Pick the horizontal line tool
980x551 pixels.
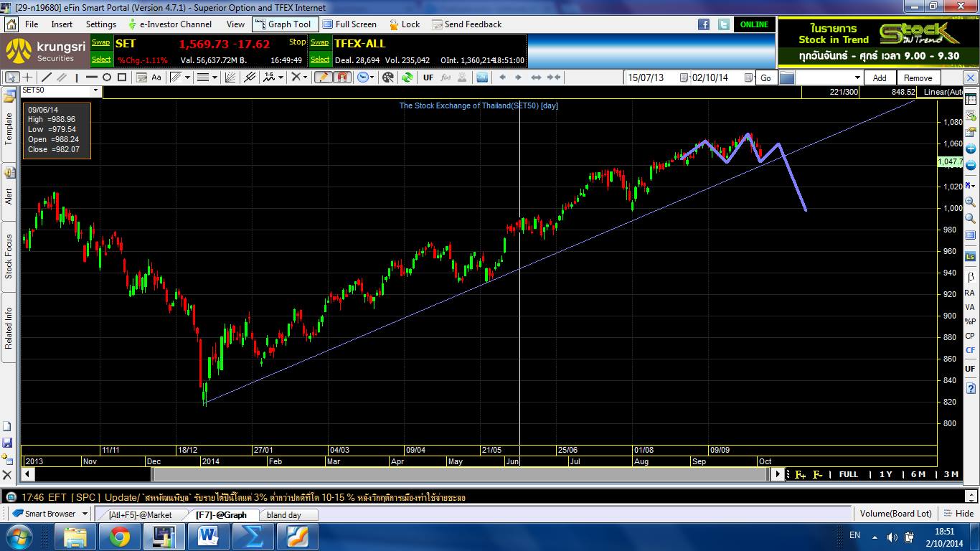[92, 77]
